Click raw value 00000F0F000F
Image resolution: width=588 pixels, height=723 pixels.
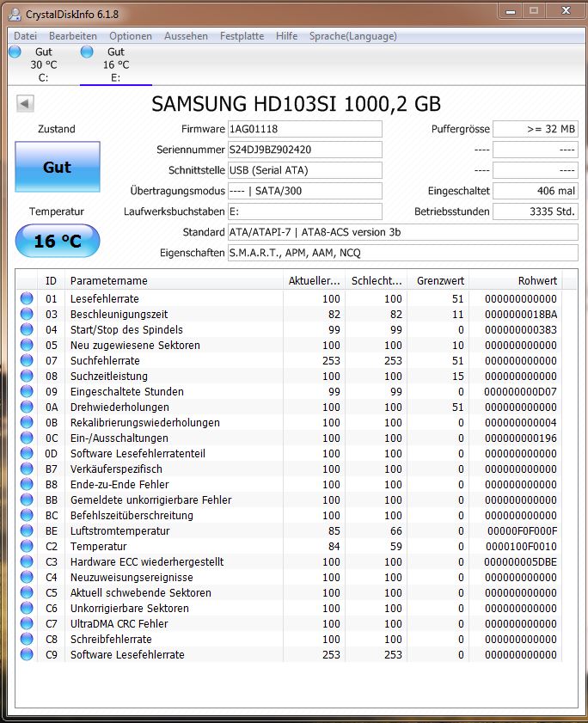522,530
